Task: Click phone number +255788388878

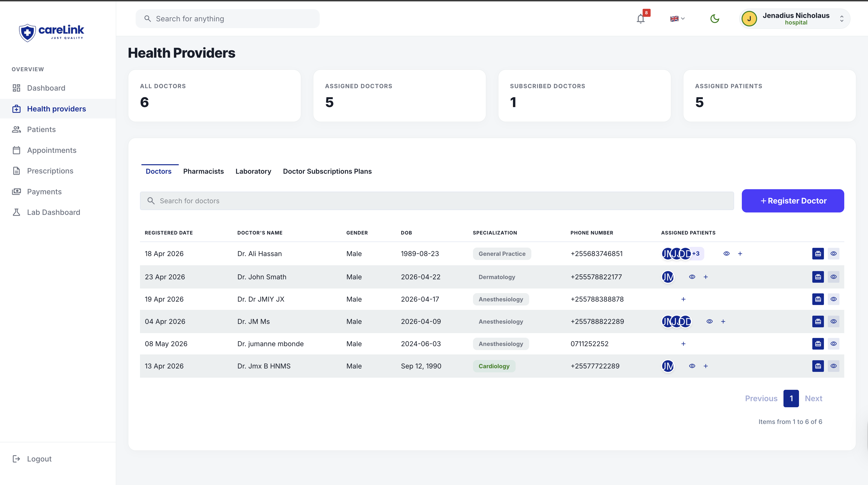Action: coord(597,299)
